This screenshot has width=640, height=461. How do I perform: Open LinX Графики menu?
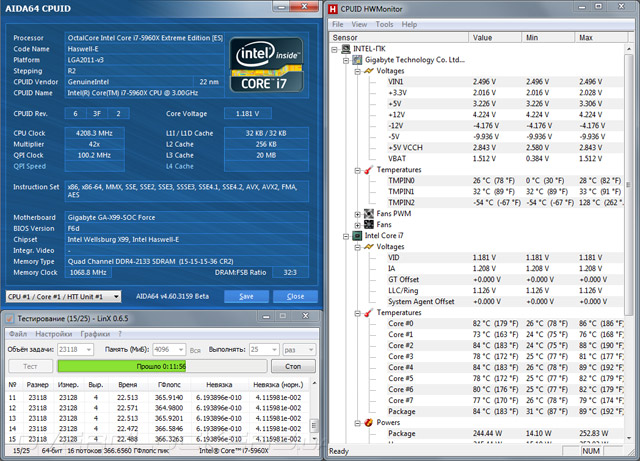coord(95,334)
